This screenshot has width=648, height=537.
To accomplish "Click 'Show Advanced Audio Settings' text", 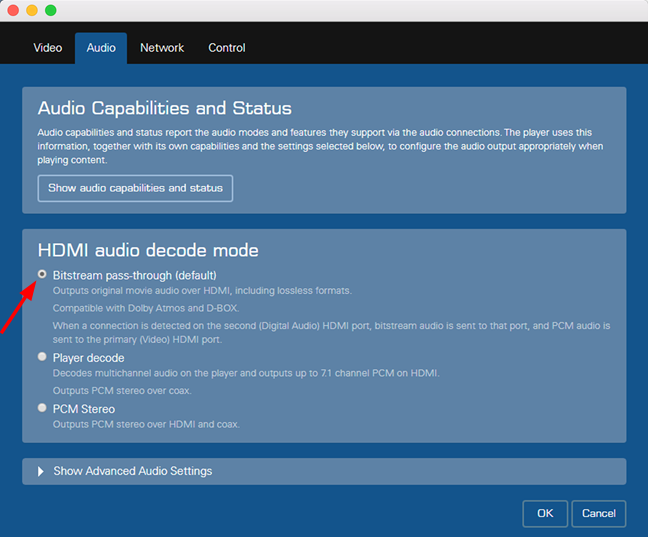I will pos(132,471).
